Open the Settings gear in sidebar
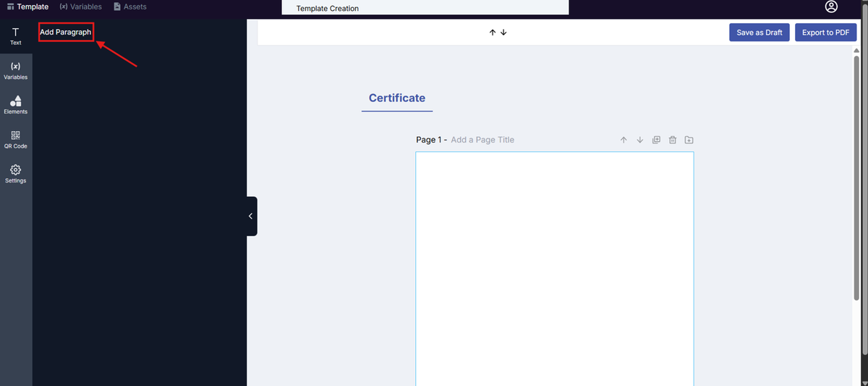The height and width of the screenshot is (386, 868). coord(15,174)
